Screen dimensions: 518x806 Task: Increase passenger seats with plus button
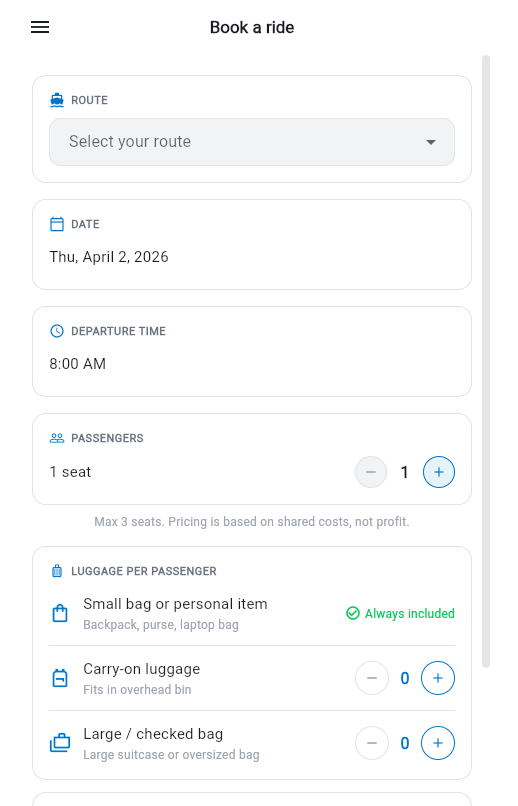pyautogui.click(x=439, y=472)
